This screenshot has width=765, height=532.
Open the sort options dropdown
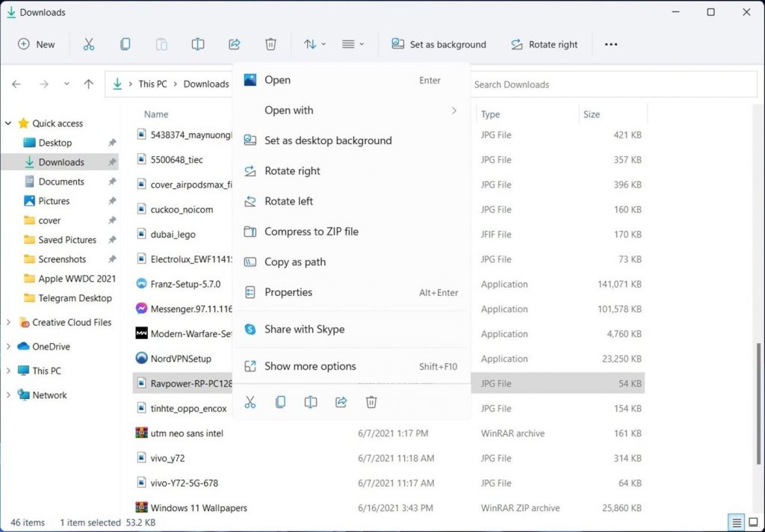(x=313, y=44)
